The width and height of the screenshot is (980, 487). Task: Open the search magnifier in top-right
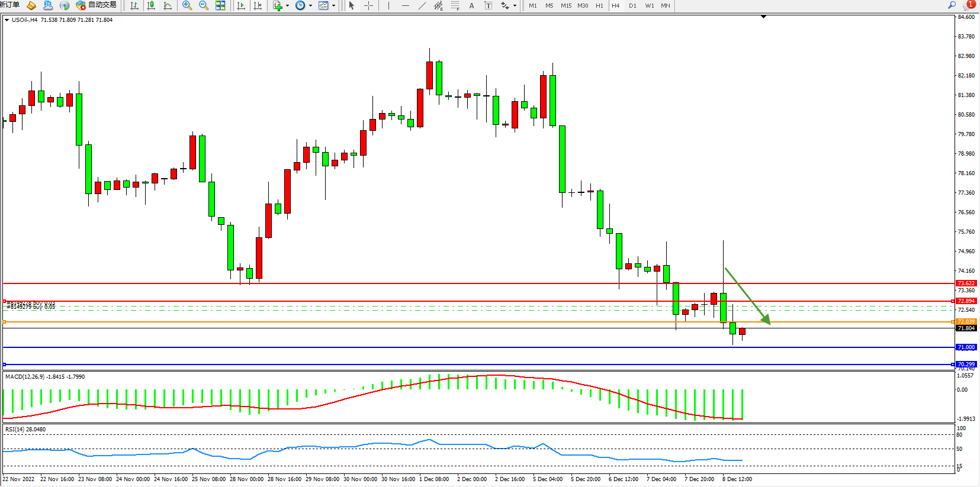click(x=952, y=5)
